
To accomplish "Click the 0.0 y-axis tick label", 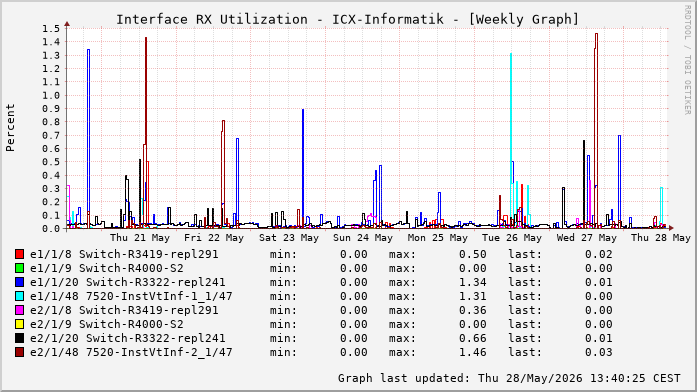I will 51,228.
